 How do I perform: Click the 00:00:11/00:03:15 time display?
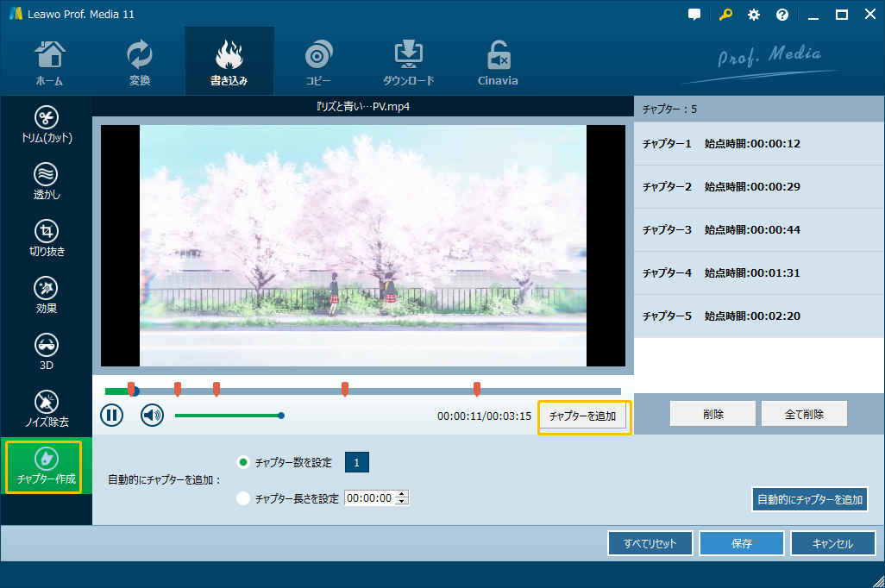tap(484, 416)
